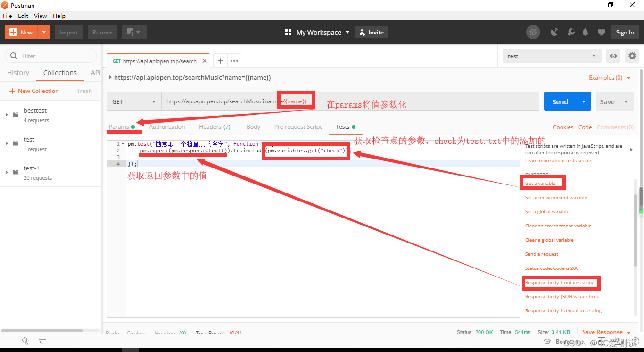
Task: Open the Send dropdown arrow
Action: point(584,101)
